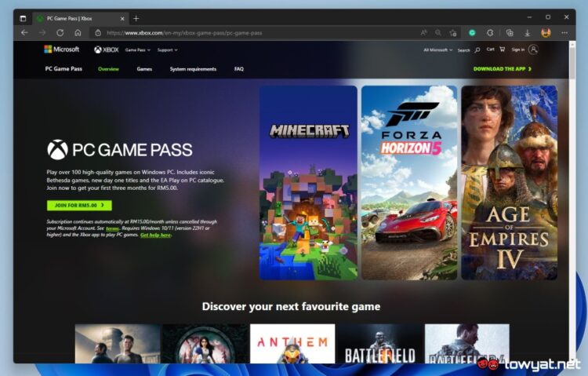This screenshot has height=376, width=588.
Task: Click 'Discover your next favourite game' heading
Action: pyautogui.click(x=291, y=306)
